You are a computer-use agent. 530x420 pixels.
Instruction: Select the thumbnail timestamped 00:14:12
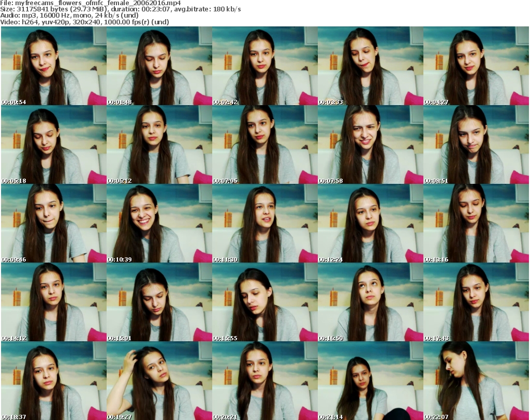tap(54, 302)
